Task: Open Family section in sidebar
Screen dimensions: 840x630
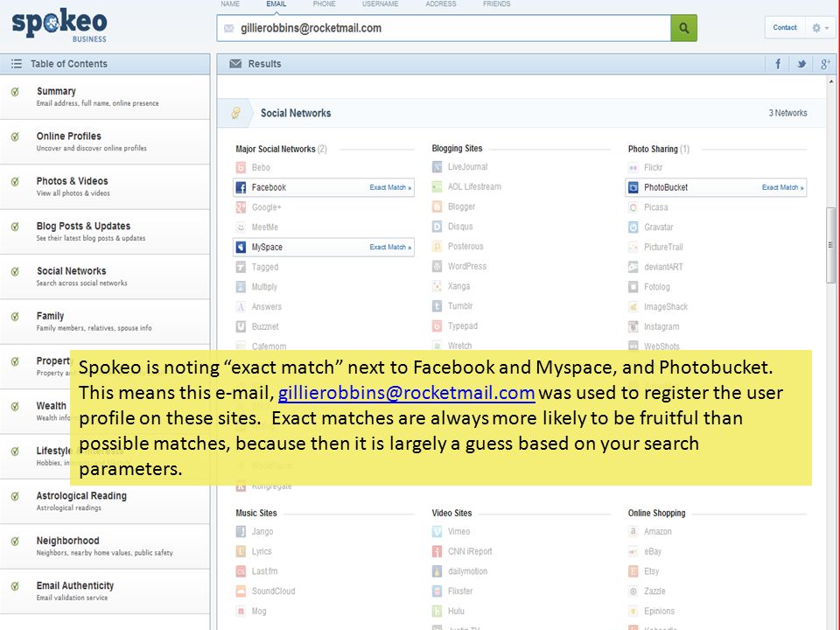Action: tap(105, 322)
